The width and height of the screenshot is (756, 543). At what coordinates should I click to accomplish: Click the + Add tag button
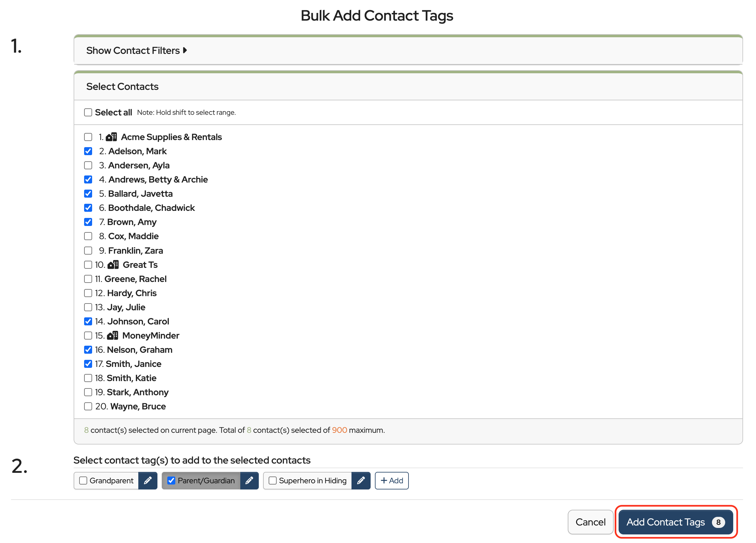click(x=391, y=481)
